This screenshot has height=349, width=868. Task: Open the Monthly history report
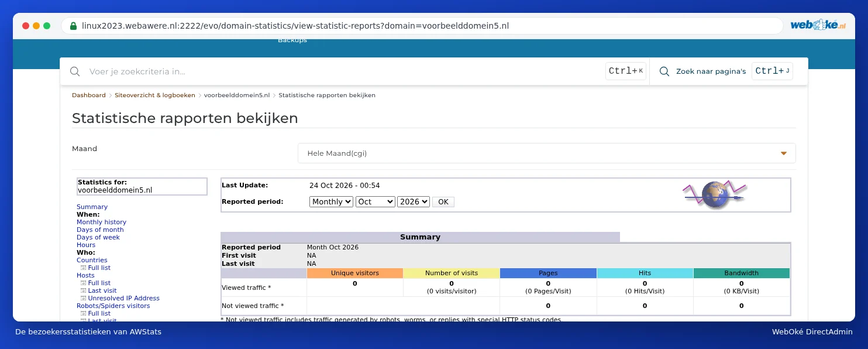click(102, 223)
